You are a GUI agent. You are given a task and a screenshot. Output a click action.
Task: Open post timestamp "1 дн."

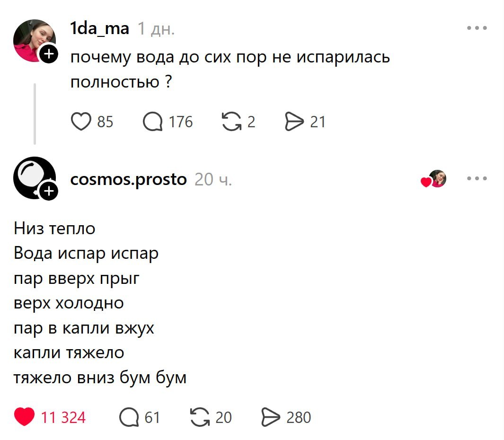[x=156, y=29]
